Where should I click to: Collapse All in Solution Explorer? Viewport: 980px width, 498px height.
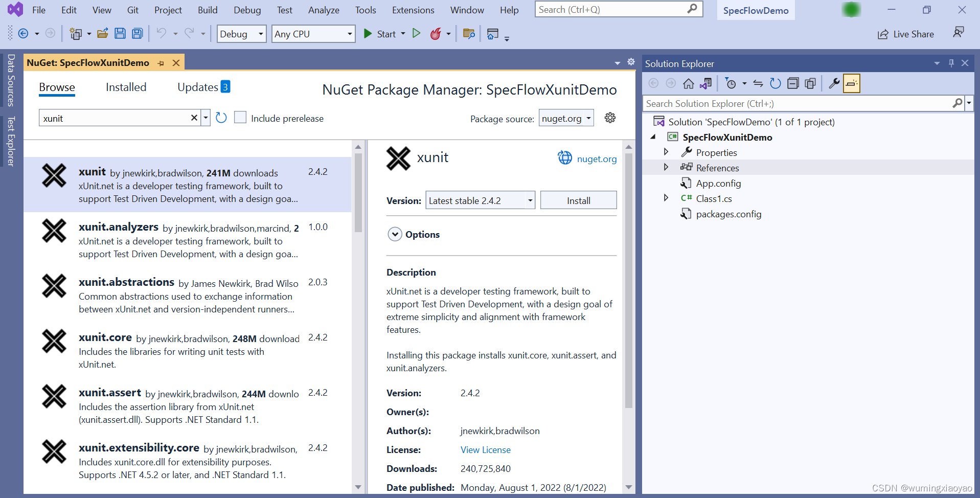pos(793,83)
